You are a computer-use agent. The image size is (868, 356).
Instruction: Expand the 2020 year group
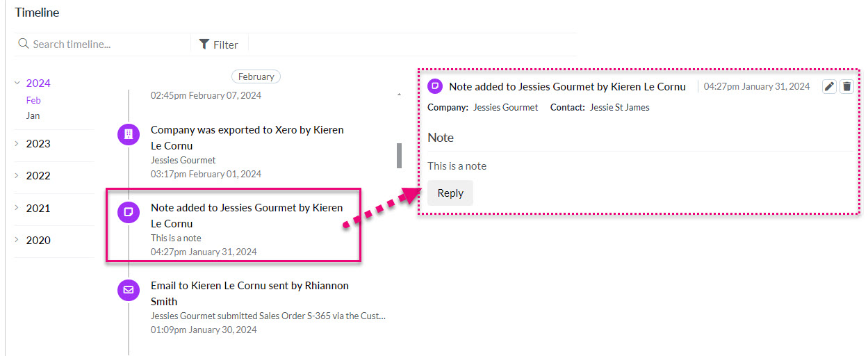point(17,240)
